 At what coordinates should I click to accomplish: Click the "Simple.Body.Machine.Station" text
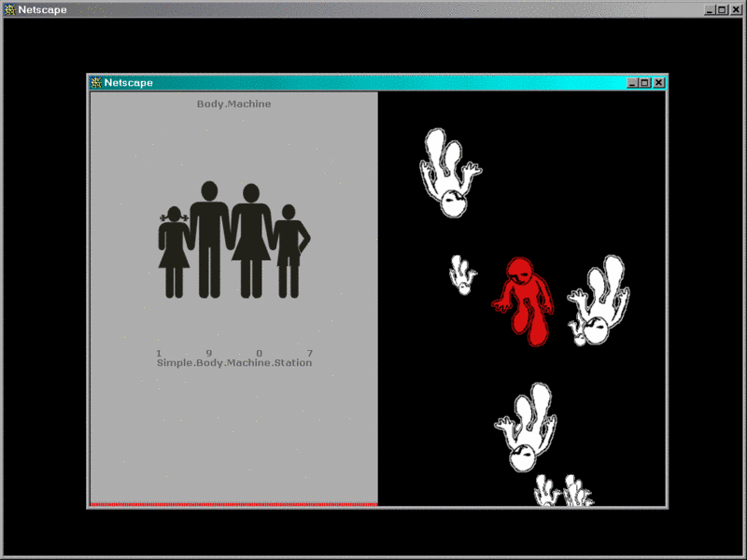click(x=234, y=363)
